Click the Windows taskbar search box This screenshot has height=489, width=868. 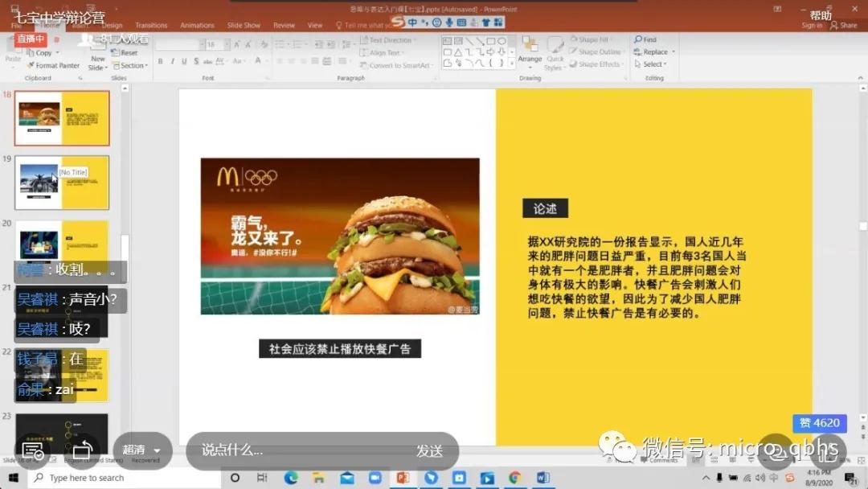(124, 478)
